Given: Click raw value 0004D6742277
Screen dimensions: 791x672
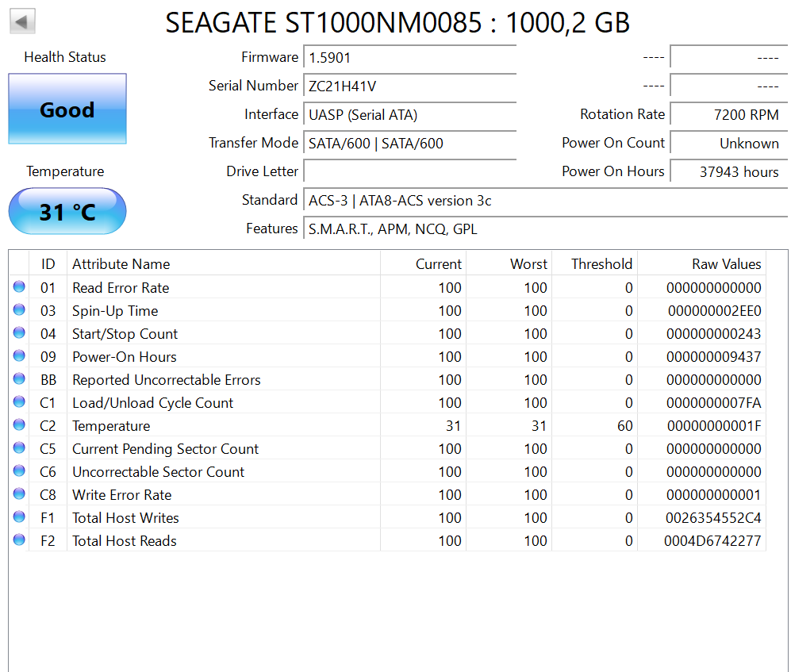Looking at the screenshot, I should [712, 541].
